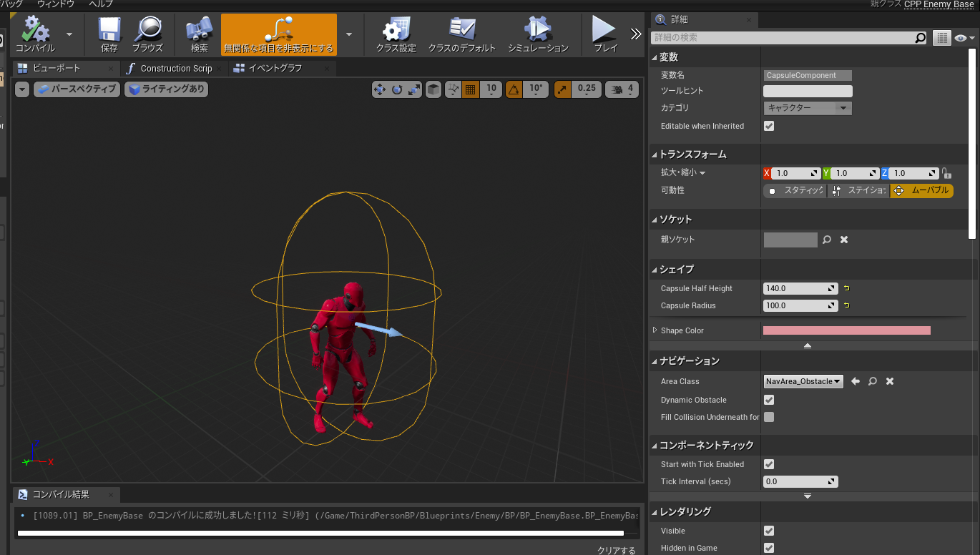Select Static (スタティック) mobility button
This screenshot has width=980, height=555.
tap(795, 191)
